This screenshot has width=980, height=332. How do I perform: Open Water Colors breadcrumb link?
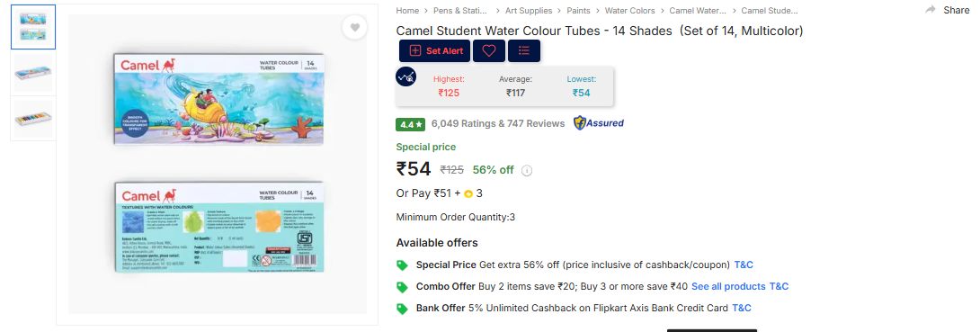coord(630,11)
